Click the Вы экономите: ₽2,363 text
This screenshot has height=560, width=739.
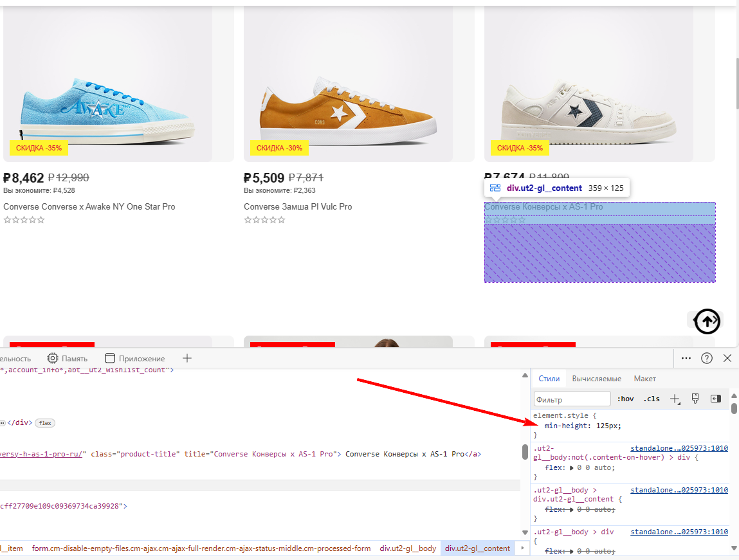point(280,191)
